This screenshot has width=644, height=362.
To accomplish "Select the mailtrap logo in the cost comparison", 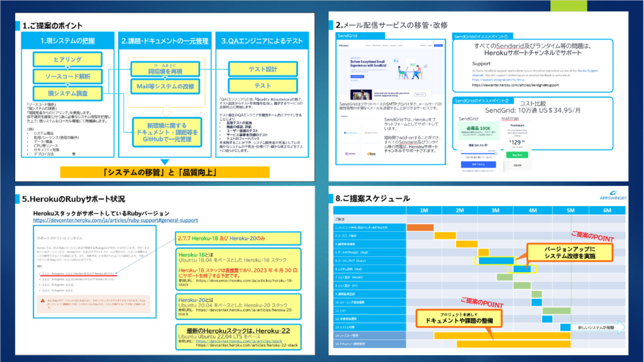I will click(509, 117).
